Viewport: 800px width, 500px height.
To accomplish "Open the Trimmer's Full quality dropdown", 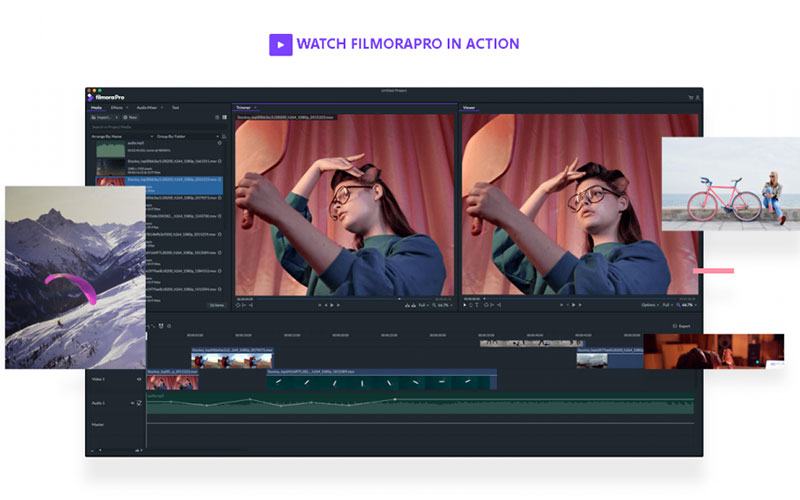I will pyautogui.click(x=423, y=305).
